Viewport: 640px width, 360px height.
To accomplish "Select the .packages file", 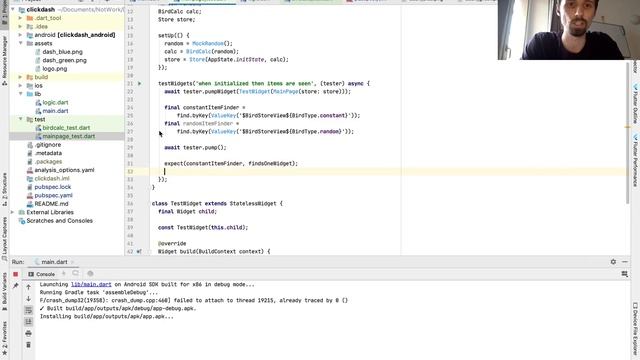I will pyautogui.click(x=48, y=162).
